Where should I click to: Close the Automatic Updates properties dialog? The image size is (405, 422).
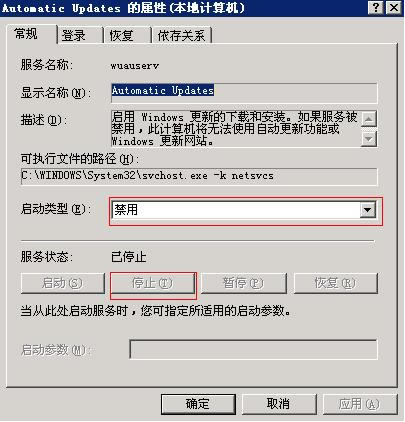393,7
